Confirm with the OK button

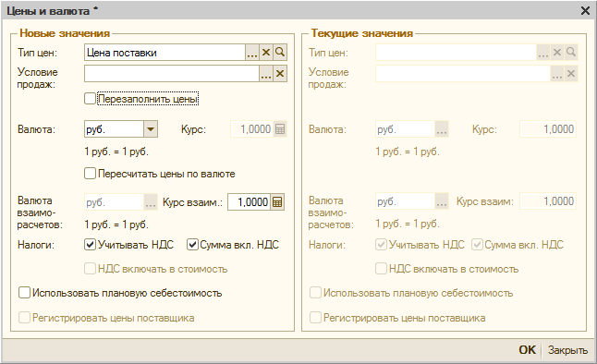click(527, 350)
